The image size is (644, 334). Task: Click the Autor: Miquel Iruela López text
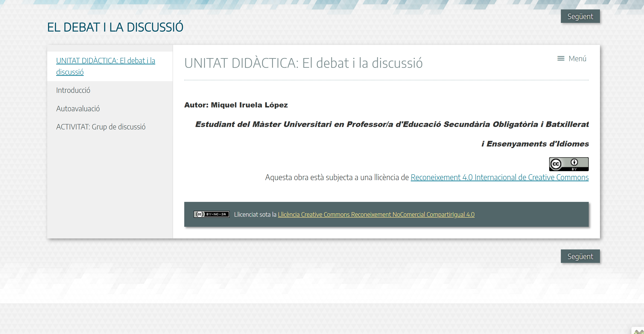tap(236, 105)
